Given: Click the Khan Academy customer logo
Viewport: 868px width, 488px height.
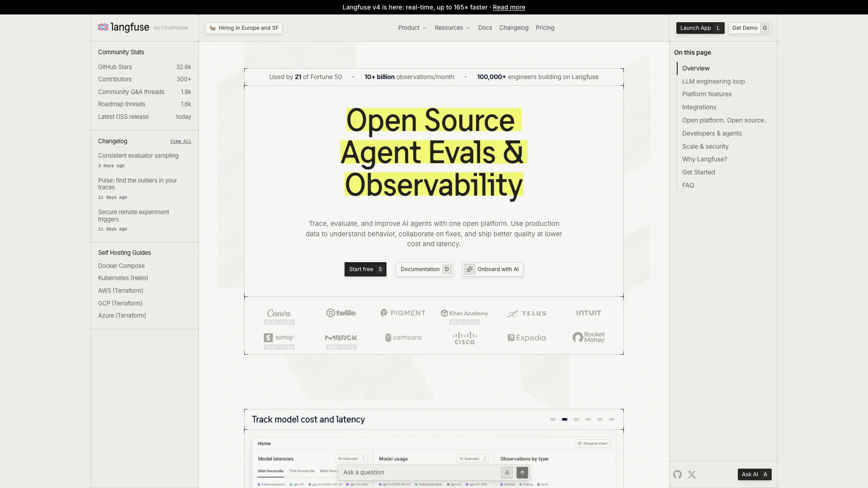Looking at the screenshot, I should click(464, 313).
